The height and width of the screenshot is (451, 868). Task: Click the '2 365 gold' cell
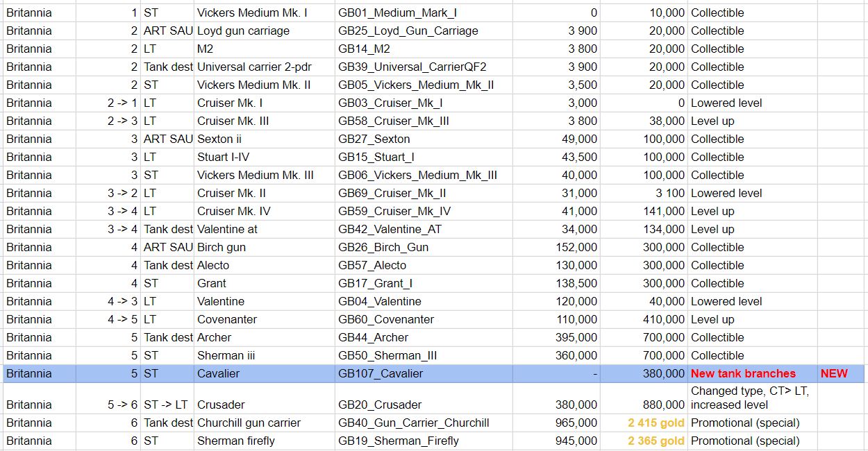pos(644,441)
